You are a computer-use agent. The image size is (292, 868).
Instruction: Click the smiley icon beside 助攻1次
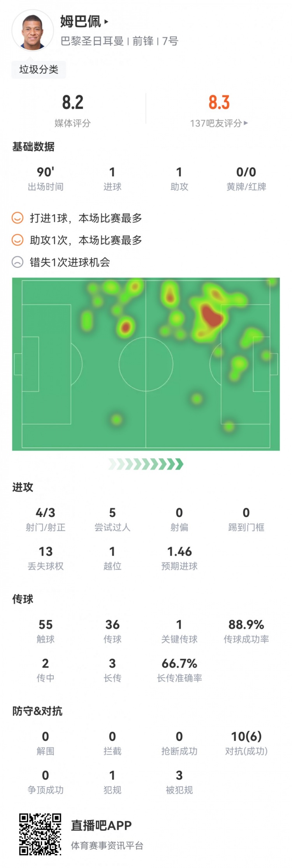18,240
